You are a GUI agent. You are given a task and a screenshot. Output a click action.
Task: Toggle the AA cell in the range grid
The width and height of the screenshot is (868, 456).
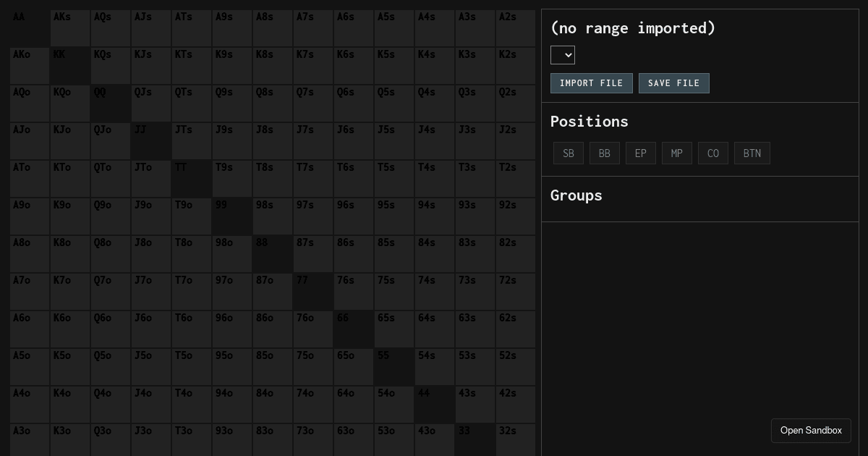pos(29,28)
